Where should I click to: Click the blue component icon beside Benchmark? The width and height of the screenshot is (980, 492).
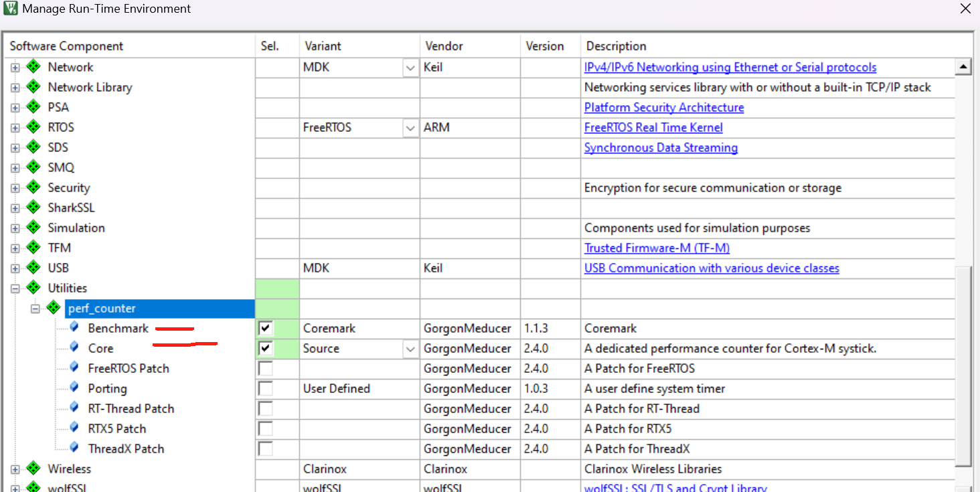coord(75,327)
